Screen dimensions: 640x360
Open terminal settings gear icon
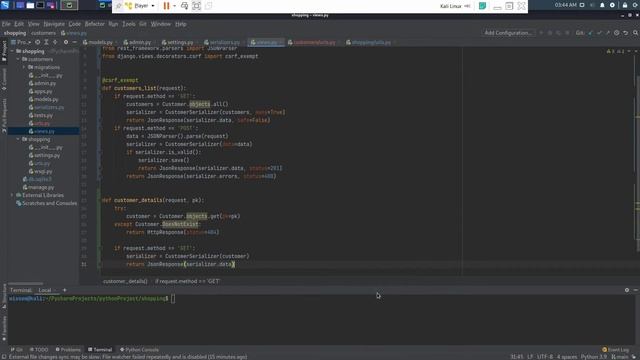[x=627, y=290]
